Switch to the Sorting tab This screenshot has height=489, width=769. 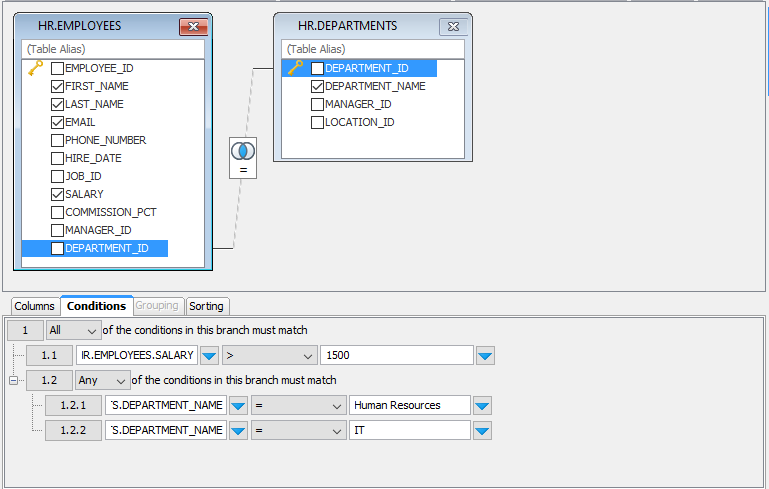coord(208,306)
